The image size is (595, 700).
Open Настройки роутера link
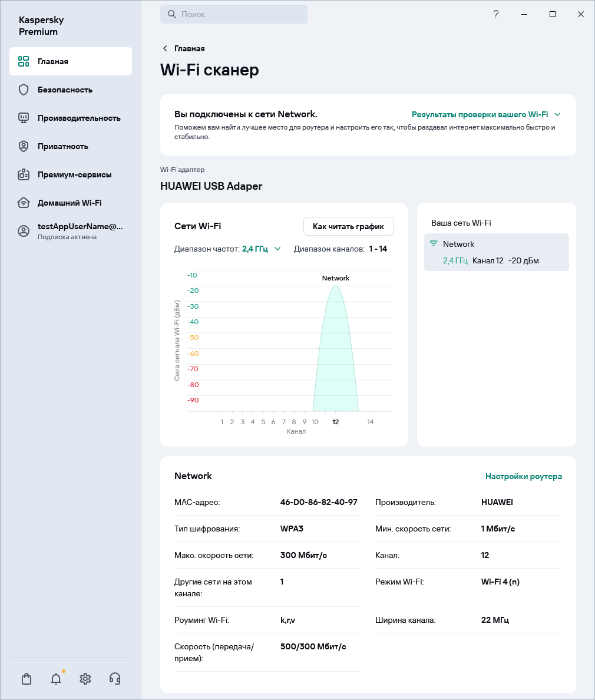click(x=523, y=476)
